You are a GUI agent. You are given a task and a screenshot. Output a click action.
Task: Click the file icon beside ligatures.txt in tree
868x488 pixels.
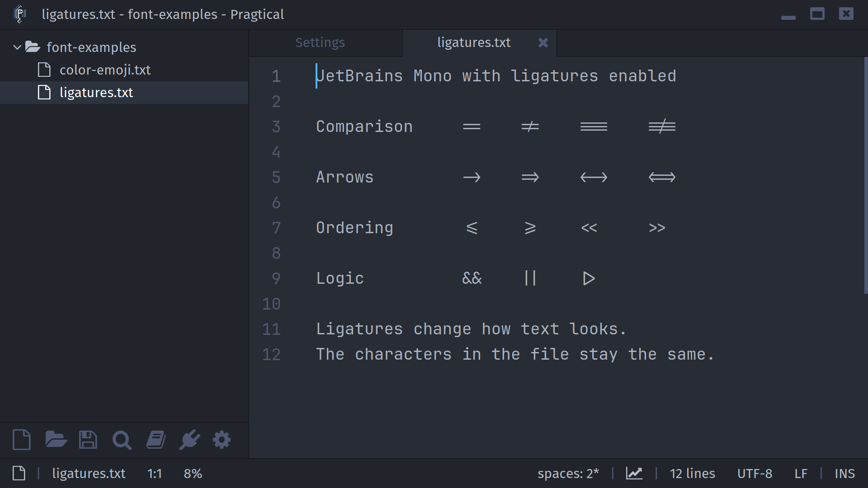click(44, 92)
